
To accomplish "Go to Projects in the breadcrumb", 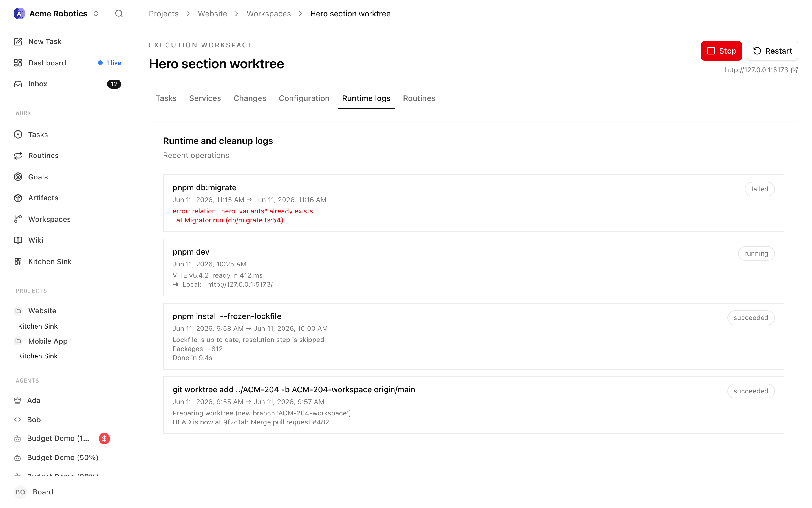I will click(x=164, y=14).
